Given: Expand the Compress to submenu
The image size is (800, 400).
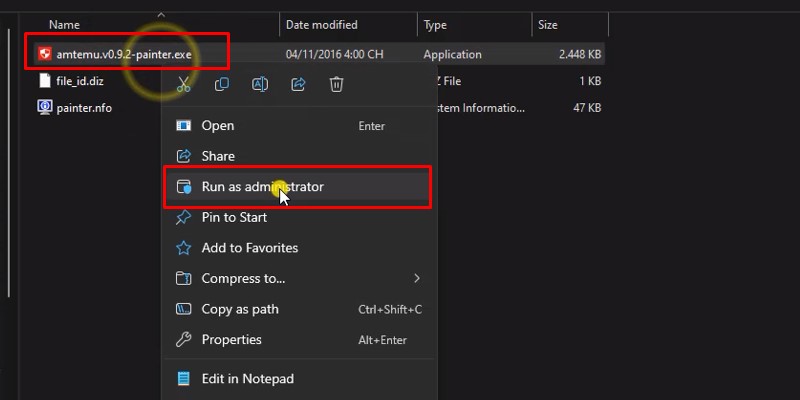Looking at the screenshot, I should click(x=243, y=278).
